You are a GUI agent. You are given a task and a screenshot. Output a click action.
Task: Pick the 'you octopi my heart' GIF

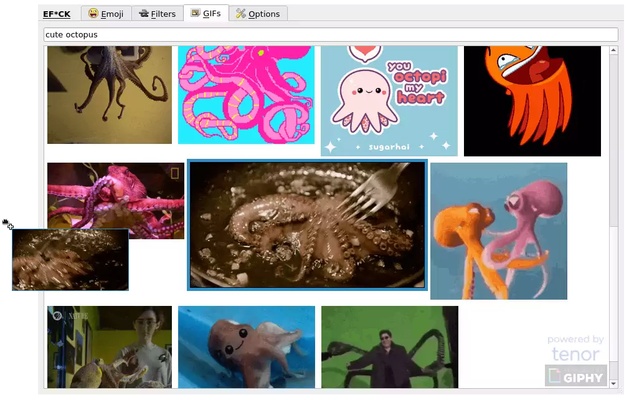click(x=388, y=100)
